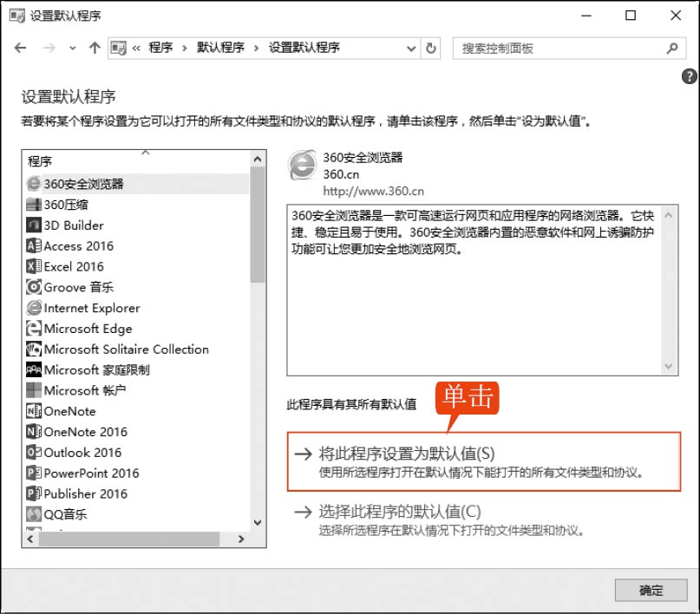Select Publisher 2016 in the program list
The width and height of the screenshot is (700, 614).
pyautogui.click(x=137, y=493)
